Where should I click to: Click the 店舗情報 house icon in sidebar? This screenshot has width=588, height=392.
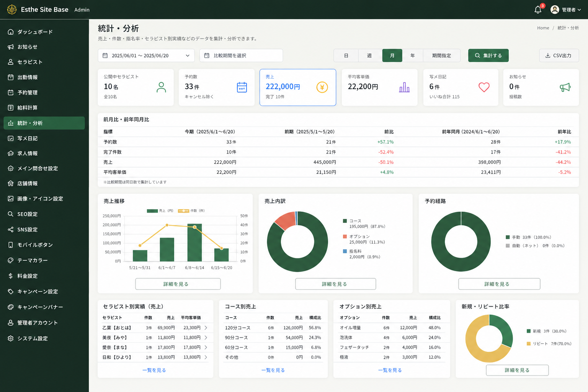(11, 183)
